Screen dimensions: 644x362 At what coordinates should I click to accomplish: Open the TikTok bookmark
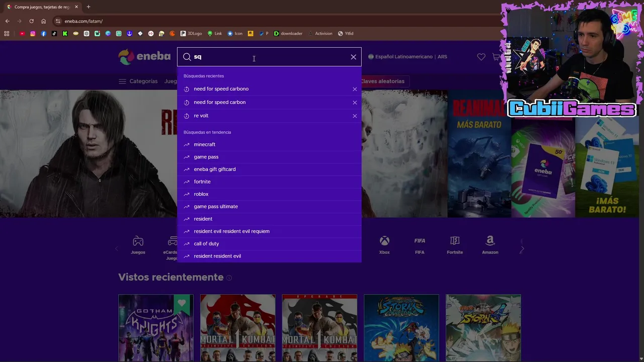[54, 34]
